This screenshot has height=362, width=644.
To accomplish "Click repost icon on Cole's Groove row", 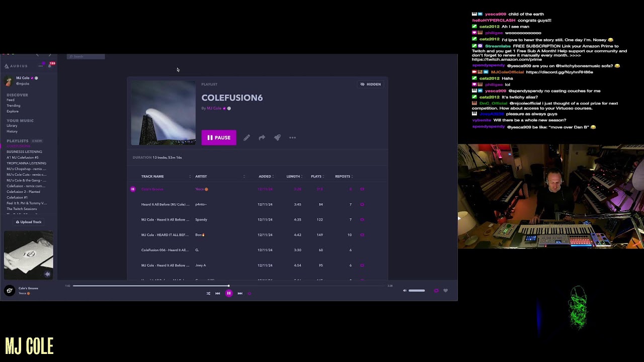I will click(x=362, y=189).
